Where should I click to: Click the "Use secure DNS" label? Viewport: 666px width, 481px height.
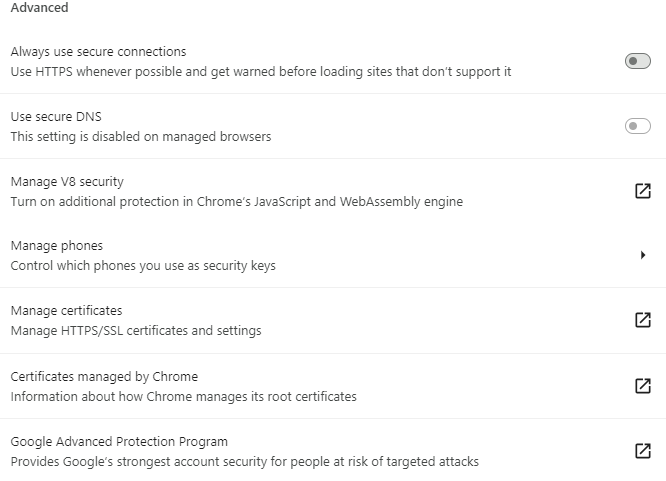(x=56, y=116)
